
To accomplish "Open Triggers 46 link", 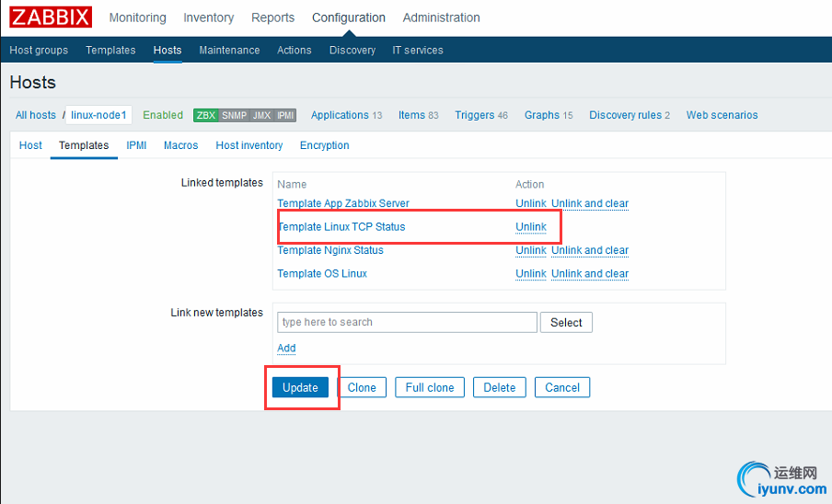I will point(481,115).
